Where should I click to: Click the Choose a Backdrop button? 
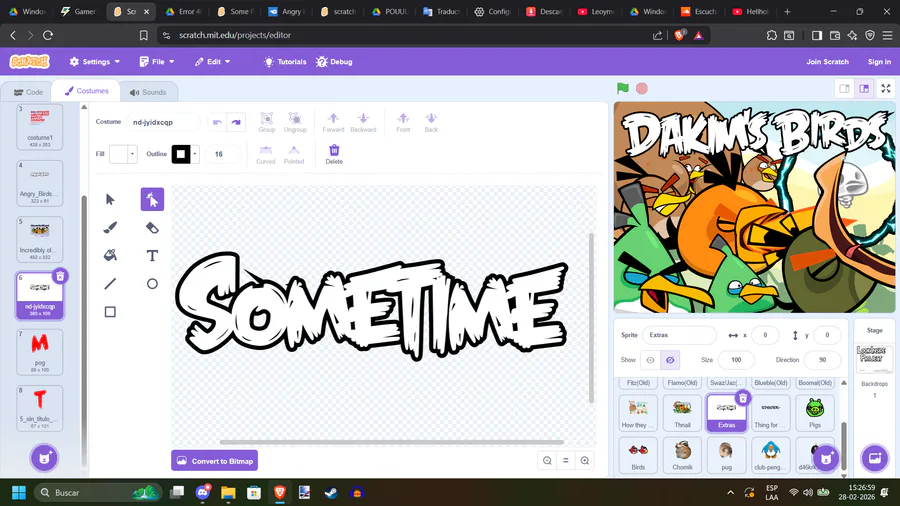tap(875, 458)
